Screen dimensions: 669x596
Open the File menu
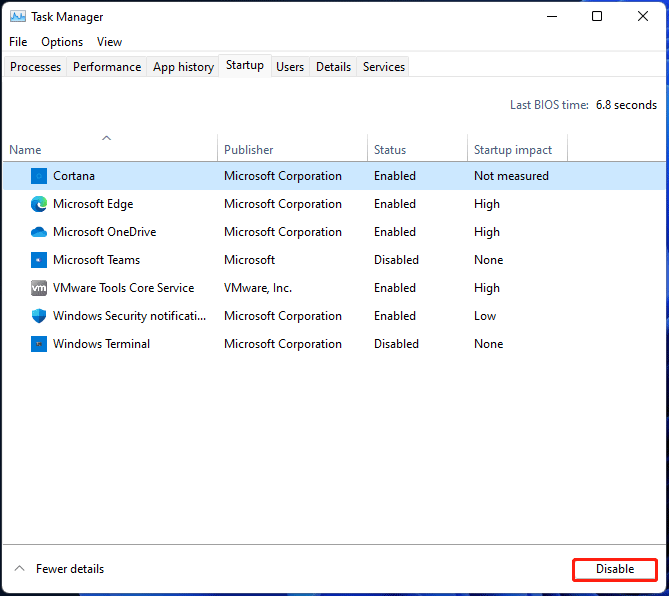(18, 42)
